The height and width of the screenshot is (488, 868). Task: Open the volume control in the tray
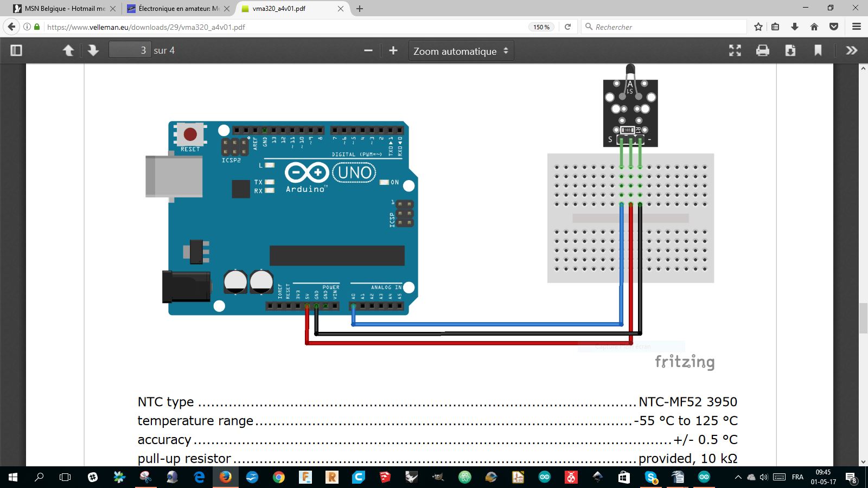click(x=764, y=477)
